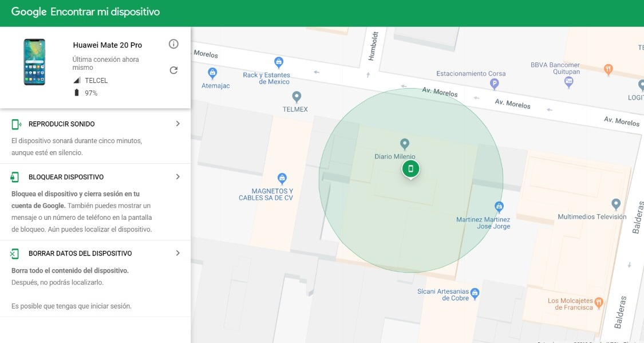644x343 pixels.
Task: Expand the Borrar Datos del Dispositivo chevron
Action: tap(178, 253)
